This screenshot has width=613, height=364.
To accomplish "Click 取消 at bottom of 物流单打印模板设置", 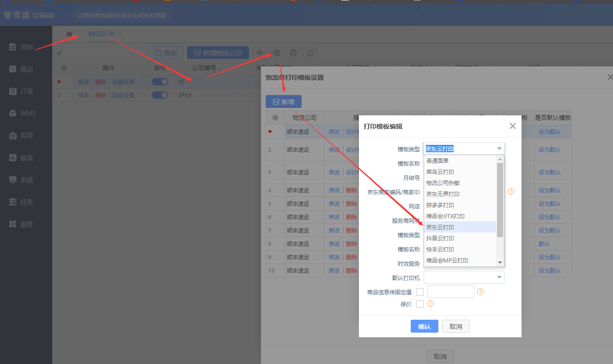I will coord(440,357).
